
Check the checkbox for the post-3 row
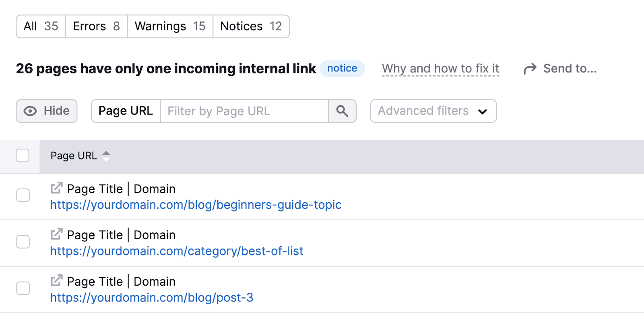[x=23, y=288]
